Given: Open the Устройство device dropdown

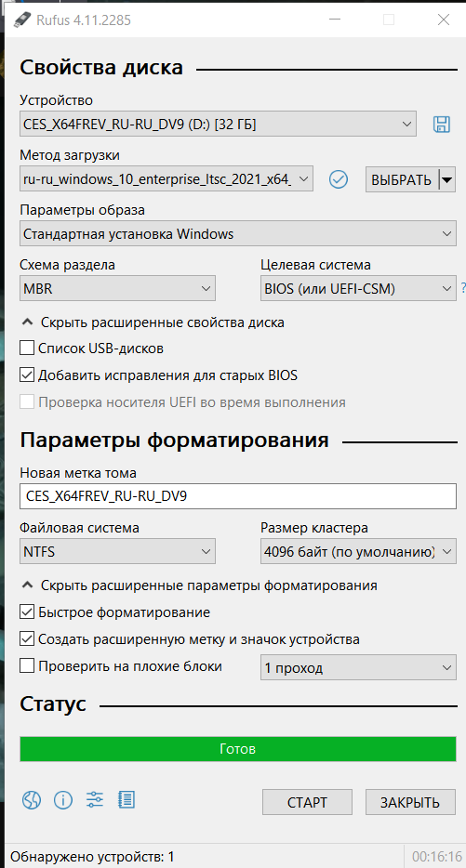Looking at the screenshot, I should (218, 124).
